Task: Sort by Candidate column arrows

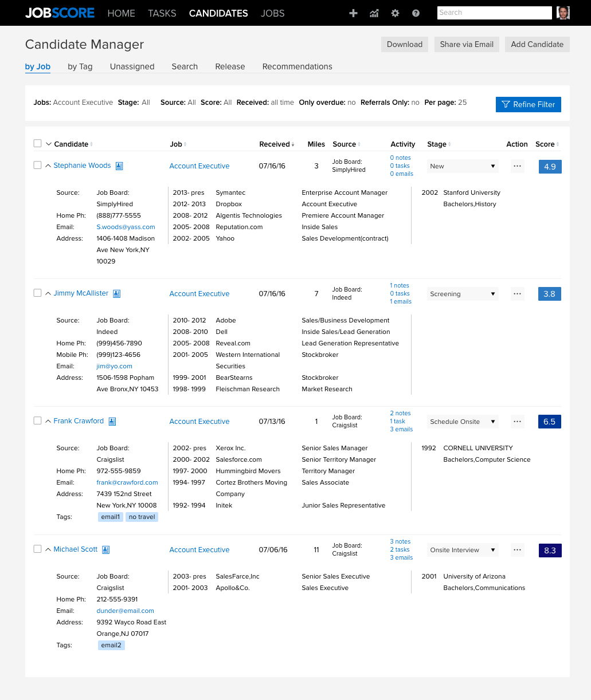Action: (x=92, y=144)
